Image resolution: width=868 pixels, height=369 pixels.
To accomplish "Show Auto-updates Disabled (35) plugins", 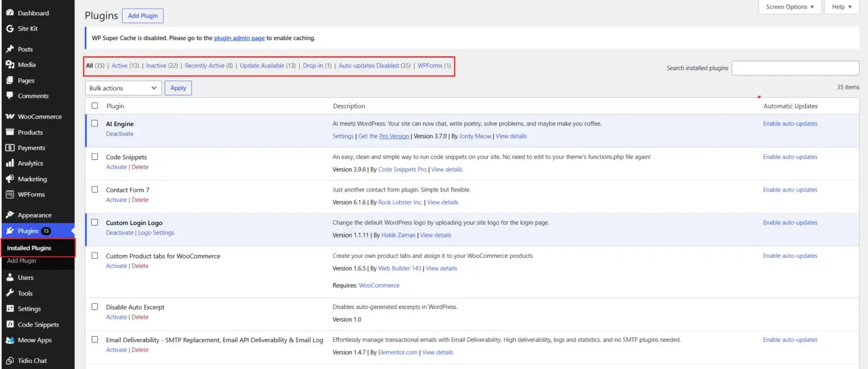I will pyautogui.click(x=374, y=66).
